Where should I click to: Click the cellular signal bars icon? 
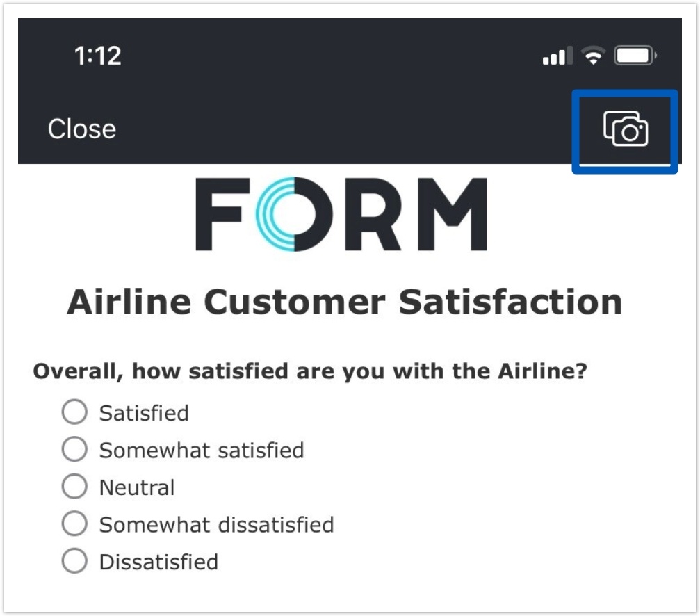tap(557, 56)
